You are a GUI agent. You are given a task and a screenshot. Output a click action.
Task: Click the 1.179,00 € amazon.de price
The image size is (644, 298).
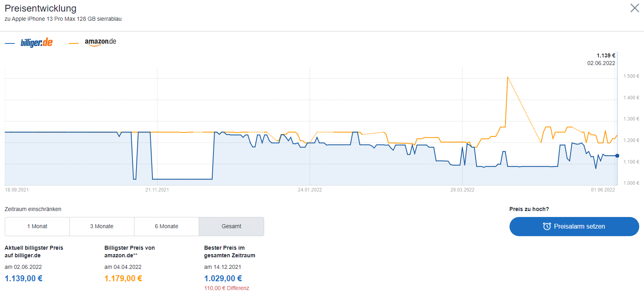(x=123, y=278)
